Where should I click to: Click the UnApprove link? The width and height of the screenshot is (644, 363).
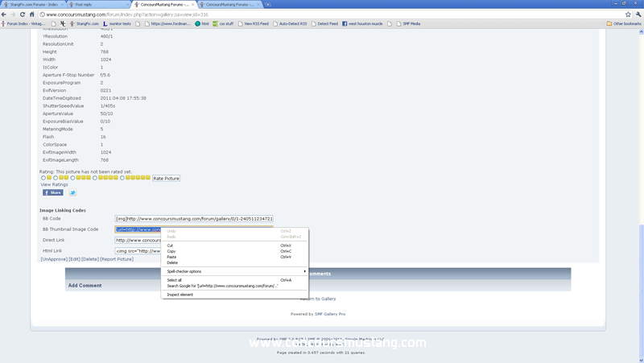coord(54,259)
